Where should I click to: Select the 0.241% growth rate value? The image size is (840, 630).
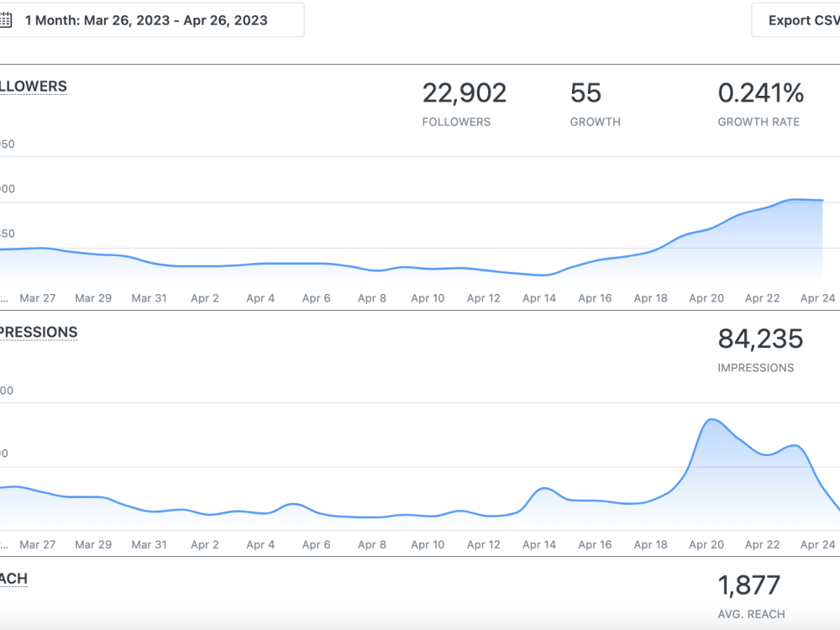[x=761, y=93]
